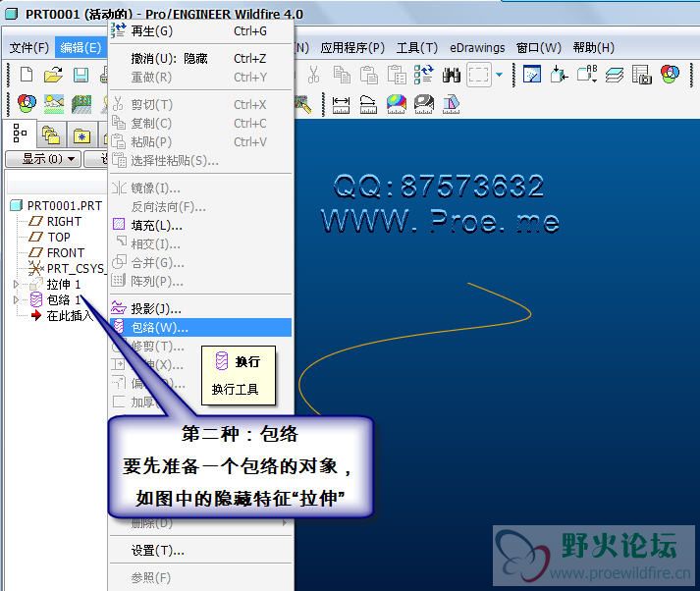Click the model tree tab icon
This screenshot has width=700, height=591.
tap(20, 133)
